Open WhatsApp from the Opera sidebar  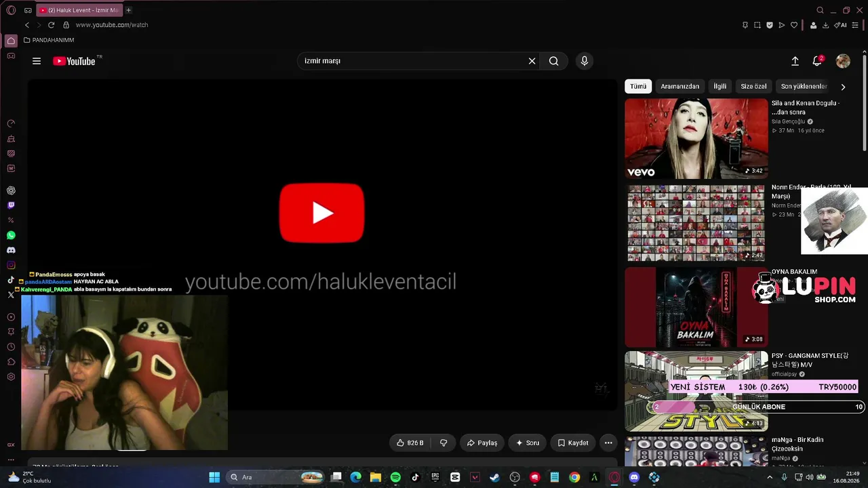tap(11, 235)
